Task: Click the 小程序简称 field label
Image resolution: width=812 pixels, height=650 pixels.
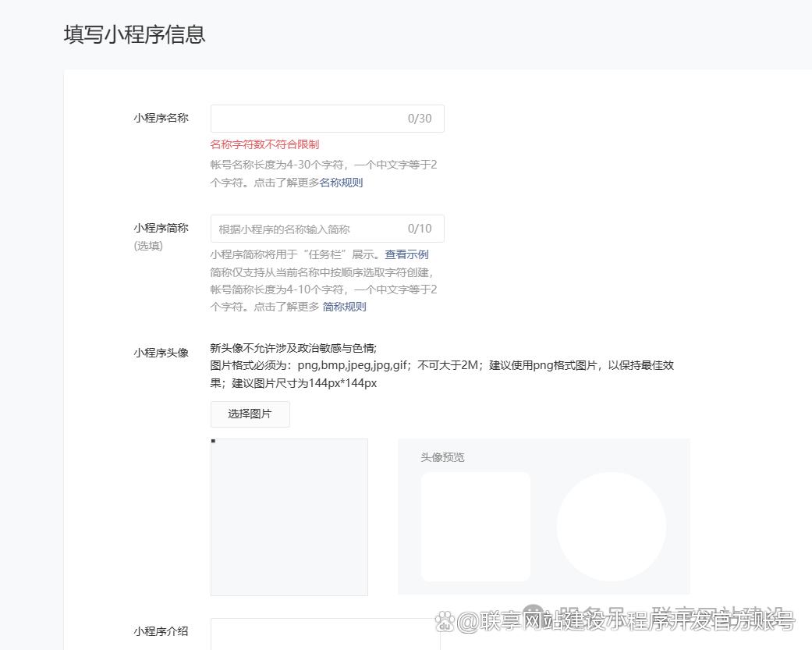Action: [x=161, y=228]
